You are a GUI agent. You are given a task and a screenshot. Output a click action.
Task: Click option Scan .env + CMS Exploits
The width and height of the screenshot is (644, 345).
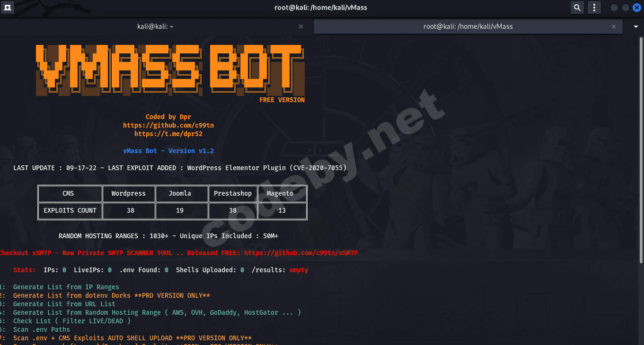[x=132, y=338]
